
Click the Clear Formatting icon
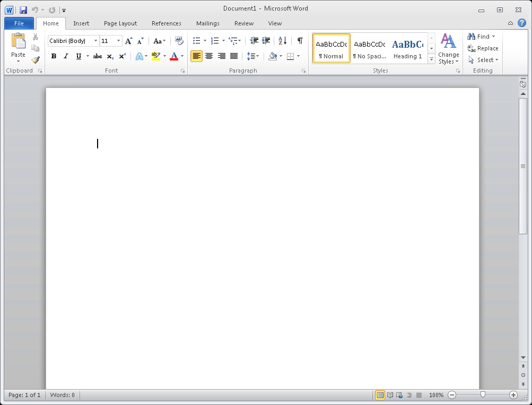(179, 41)
